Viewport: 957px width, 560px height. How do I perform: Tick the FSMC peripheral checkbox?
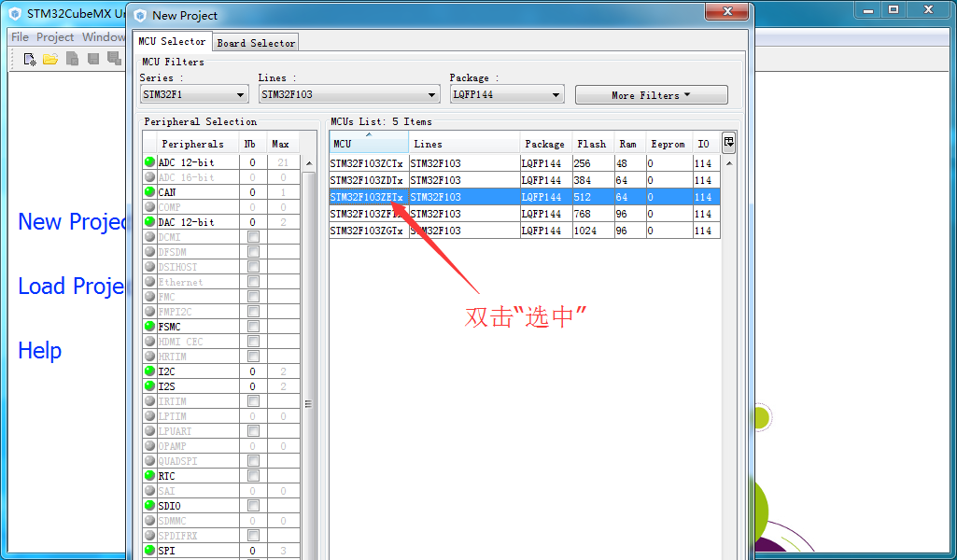coord(253,327)
